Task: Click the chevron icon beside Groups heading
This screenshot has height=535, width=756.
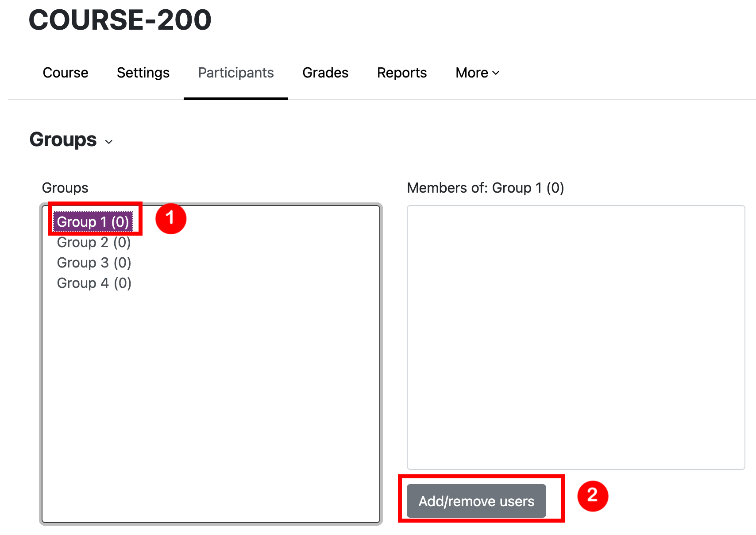Action: pos(109,142)
